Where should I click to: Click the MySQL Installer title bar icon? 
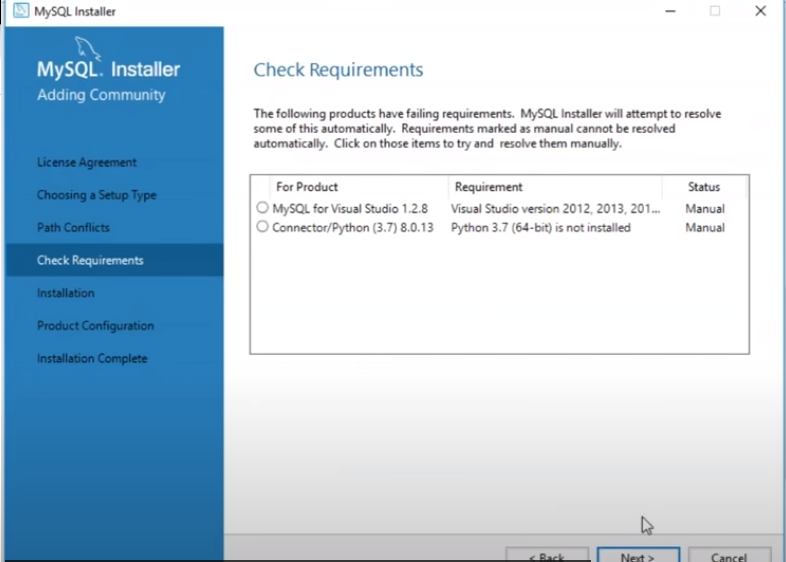(21, 11)
